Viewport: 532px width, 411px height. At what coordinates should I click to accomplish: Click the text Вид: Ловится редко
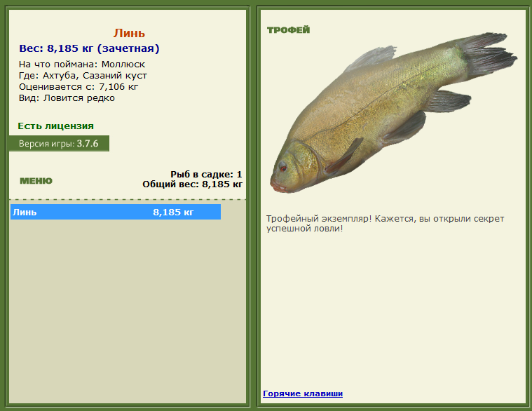point(67,98)
